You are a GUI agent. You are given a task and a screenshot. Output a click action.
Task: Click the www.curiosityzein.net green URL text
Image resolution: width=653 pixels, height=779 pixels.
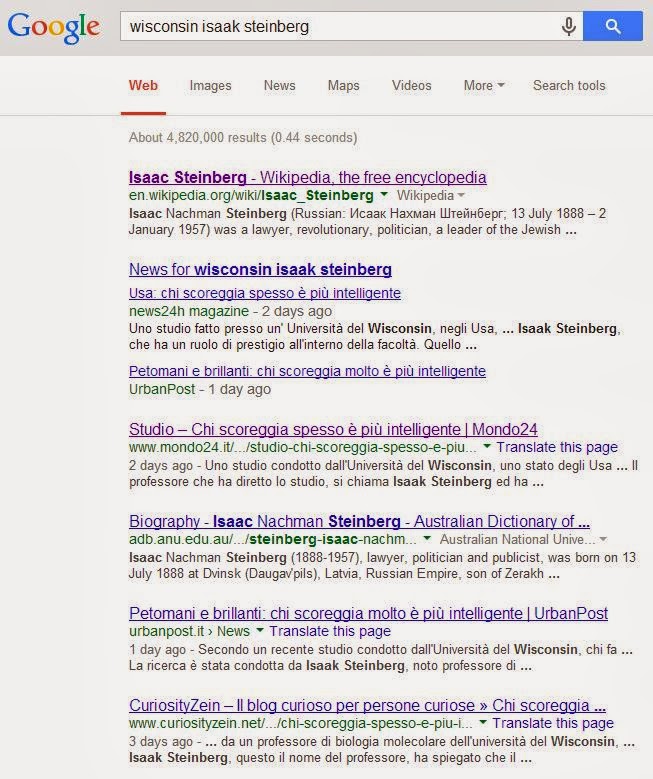tap(301, 723)
